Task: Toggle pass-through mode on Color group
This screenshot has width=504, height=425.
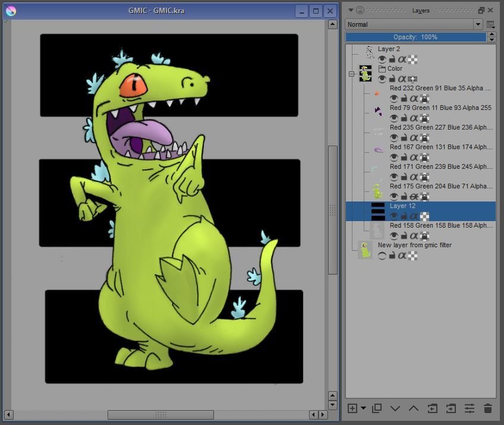Action: coord(412,79)
